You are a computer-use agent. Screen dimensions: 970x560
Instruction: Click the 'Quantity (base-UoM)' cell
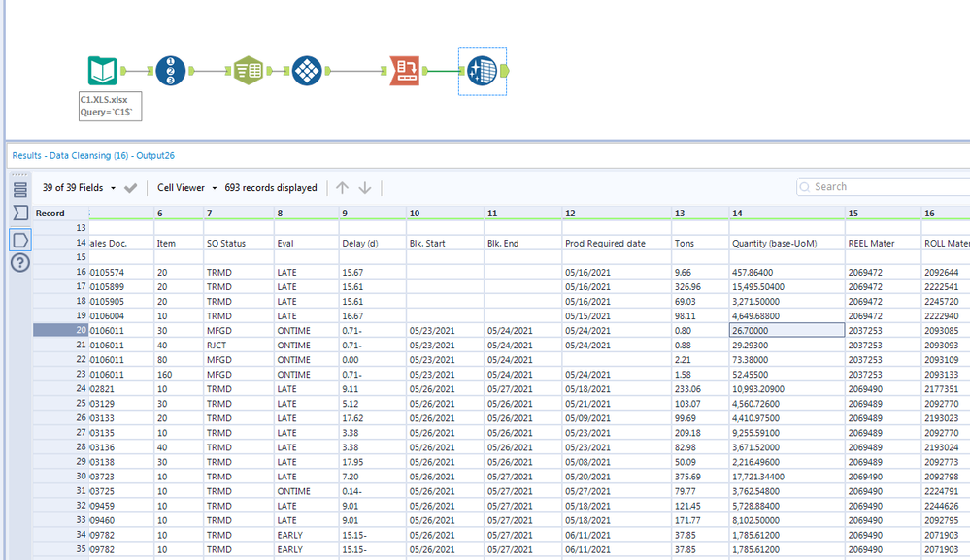pos(786,244)
